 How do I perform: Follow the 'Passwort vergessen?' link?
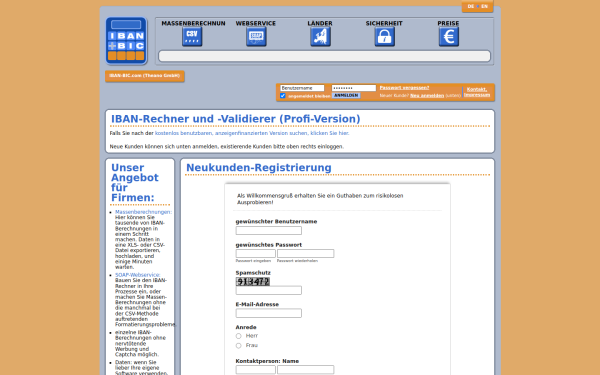point(404,88)
